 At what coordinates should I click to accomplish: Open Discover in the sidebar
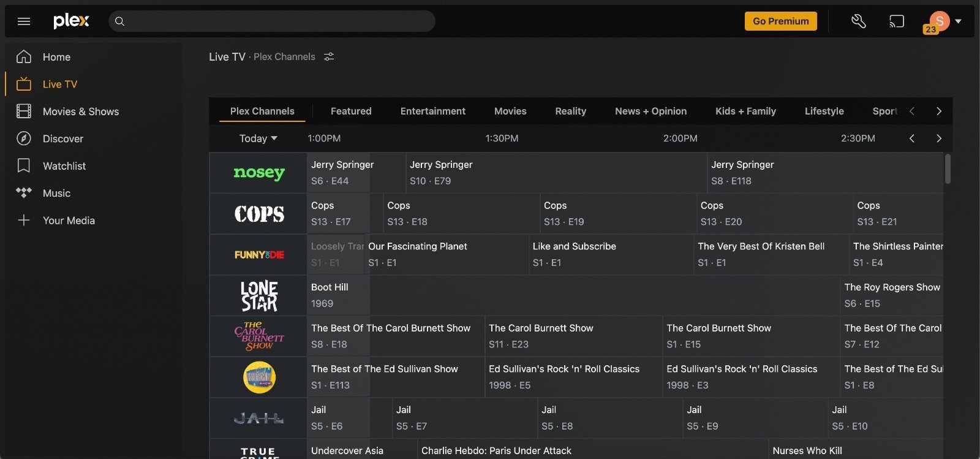[63, 138]
